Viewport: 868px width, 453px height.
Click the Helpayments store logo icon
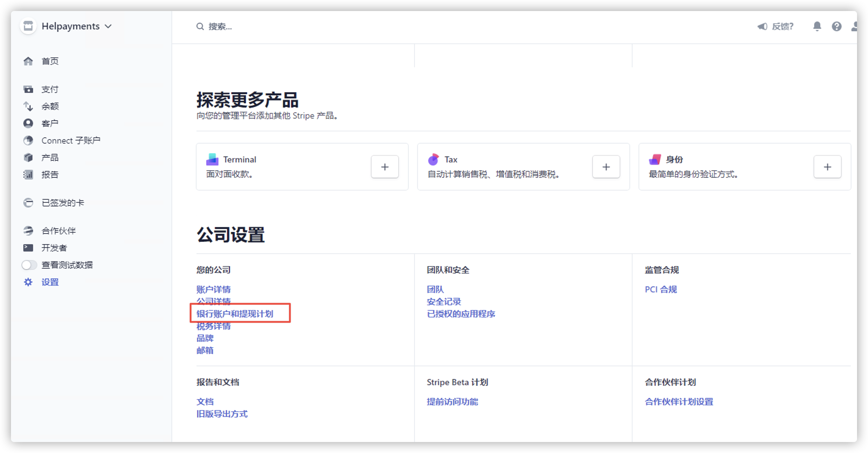point(28,26)
